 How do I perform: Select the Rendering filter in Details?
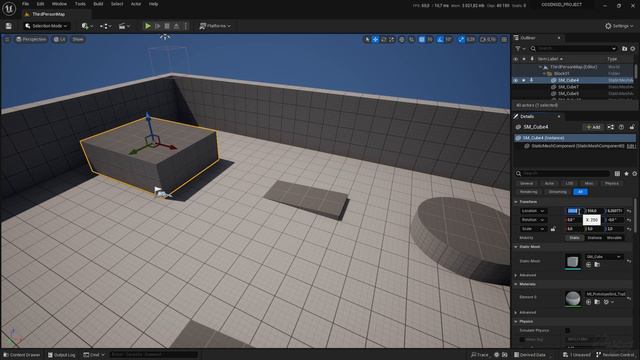(x=528, y=192)
